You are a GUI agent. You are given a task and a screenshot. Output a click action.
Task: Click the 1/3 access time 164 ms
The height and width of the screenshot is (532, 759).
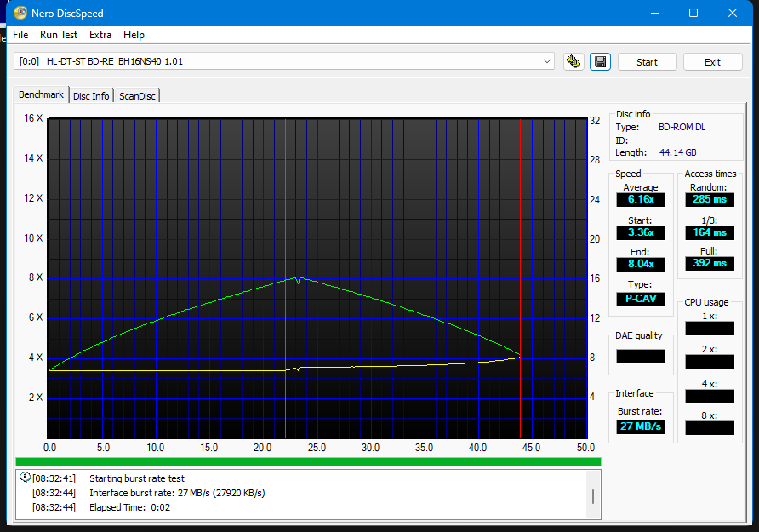tap(710, 232)
